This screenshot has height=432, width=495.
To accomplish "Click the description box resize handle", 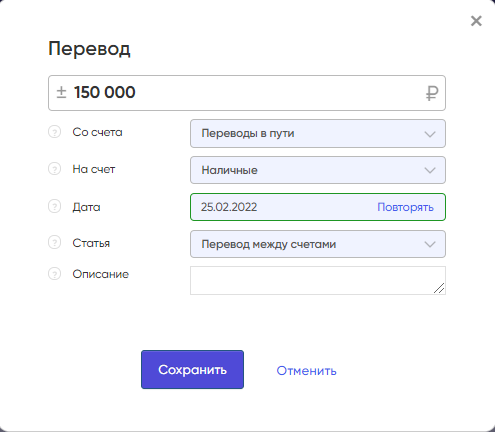I will pyautogui.click(x=439, y=288).
